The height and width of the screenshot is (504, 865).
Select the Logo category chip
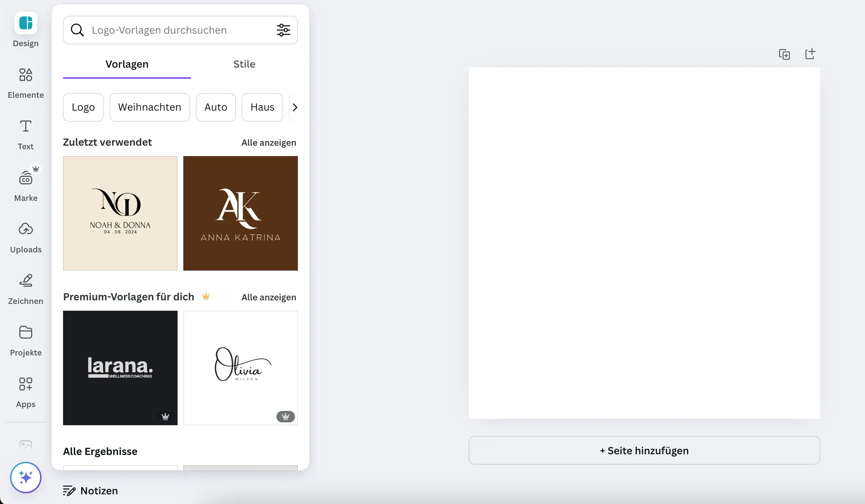click(83, 107)
